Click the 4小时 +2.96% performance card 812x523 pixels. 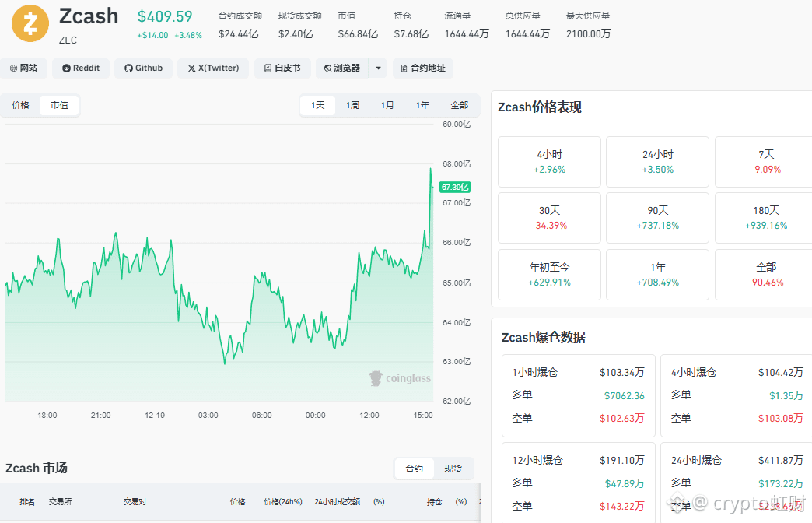coord(549,162)
